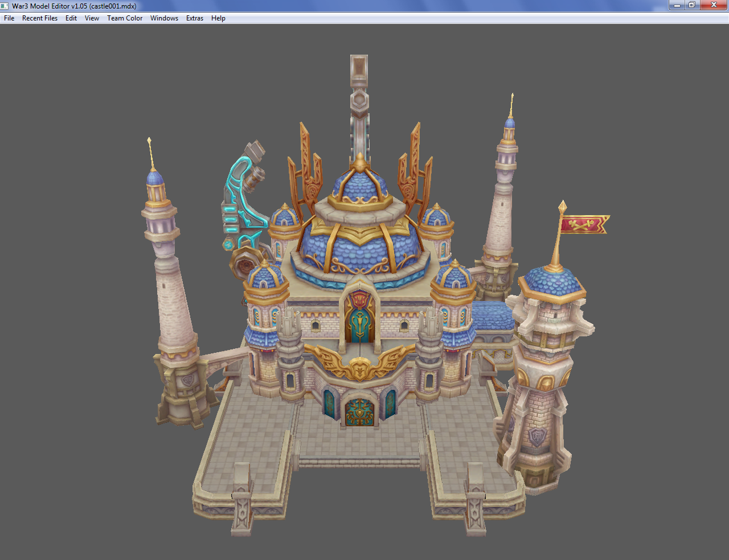This screenshot has height=560, width=729.
Task: Open the File menu
Action: point(9,18)
